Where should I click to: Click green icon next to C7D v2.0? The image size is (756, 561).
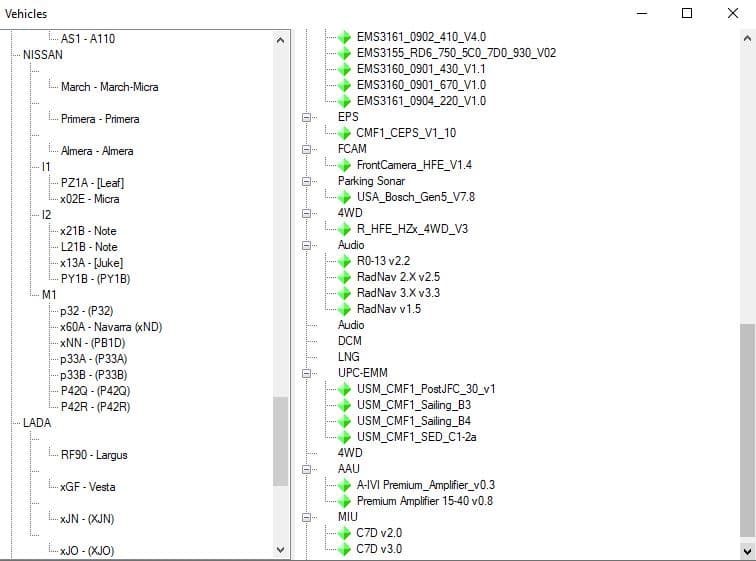click(344, 534)
